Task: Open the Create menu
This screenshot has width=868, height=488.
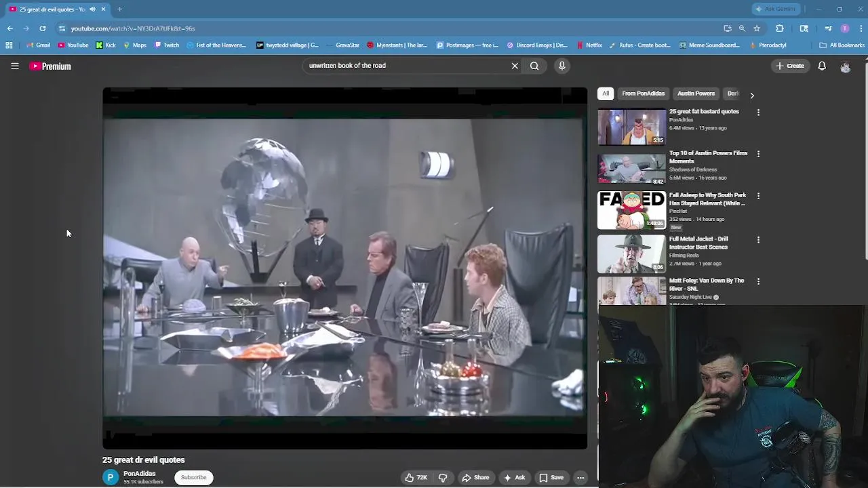Action: [x=790, y=66]
